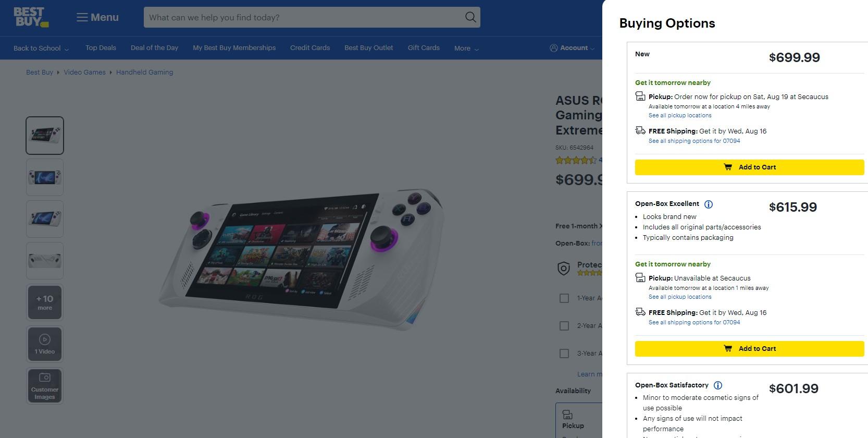Open Best Buy Outlet menu item
The image size is (868, 438).
(x=368, y=48)
